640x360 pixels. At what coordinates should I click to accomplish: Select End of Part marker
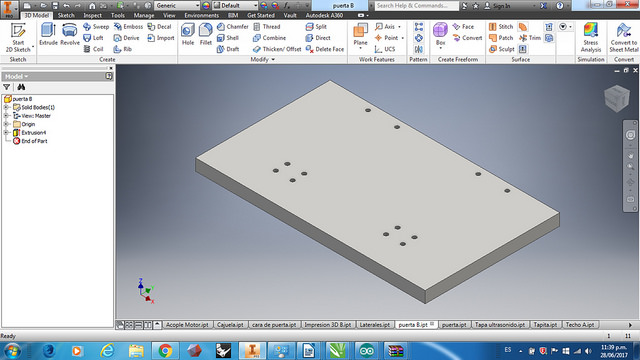coord(30,141)
